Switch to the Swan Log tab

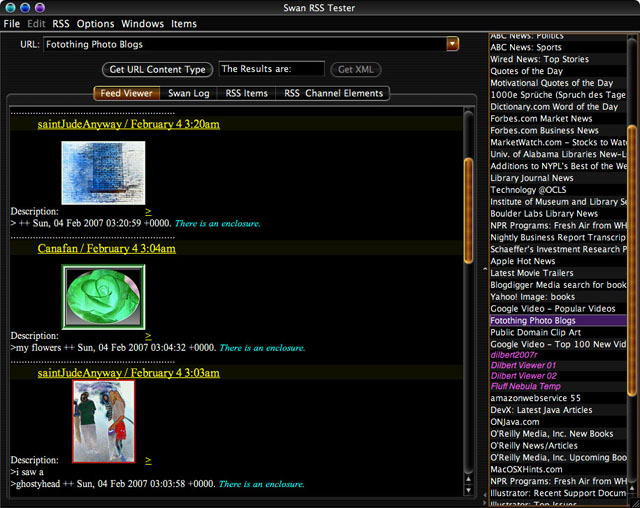coord(188,93)
